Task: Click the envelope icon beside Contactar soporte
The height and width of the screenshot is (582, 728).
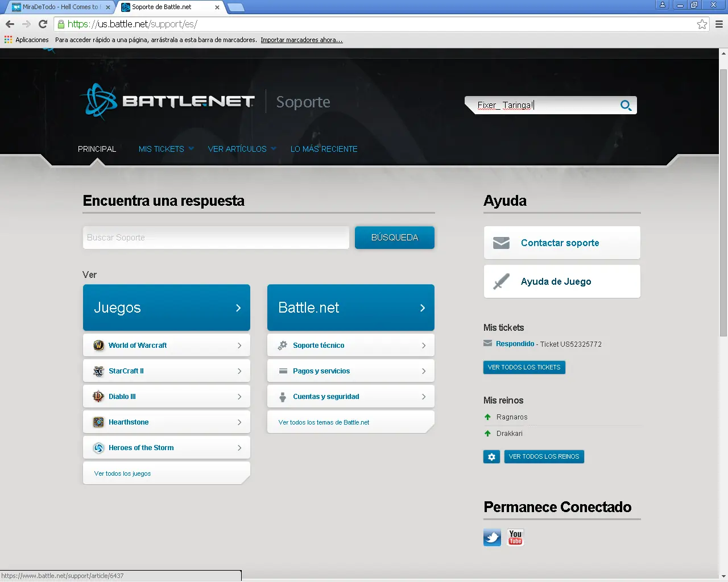Action: (501, 243)
